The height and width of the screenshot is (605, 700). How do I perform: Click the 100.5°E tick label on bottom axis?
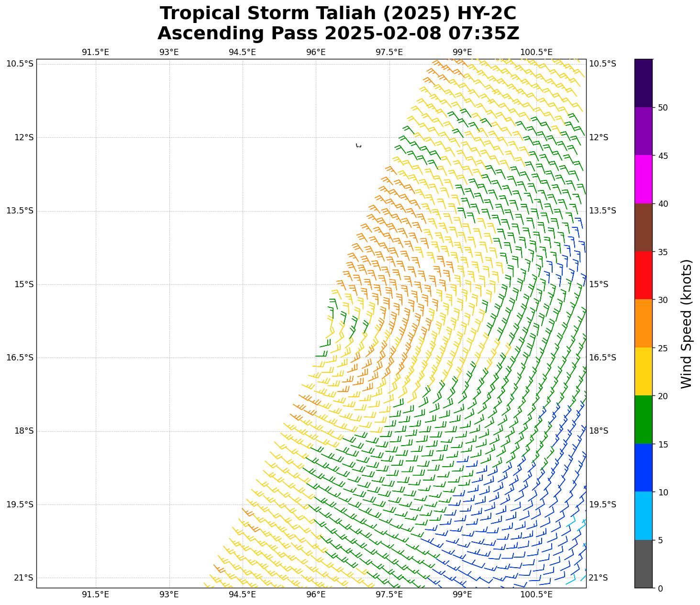[536, 594]
